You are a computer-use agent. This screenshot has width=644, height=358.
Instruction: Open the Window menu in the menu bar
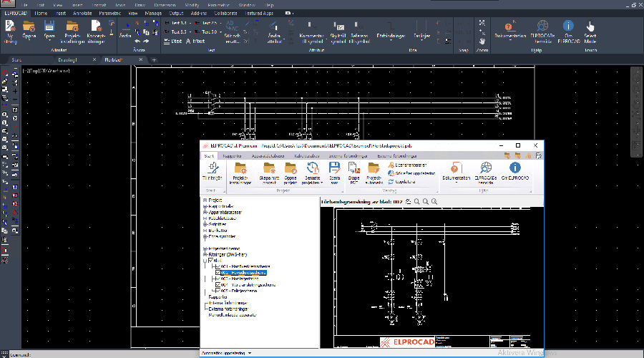pyautogui.click(x=247, y=5)
